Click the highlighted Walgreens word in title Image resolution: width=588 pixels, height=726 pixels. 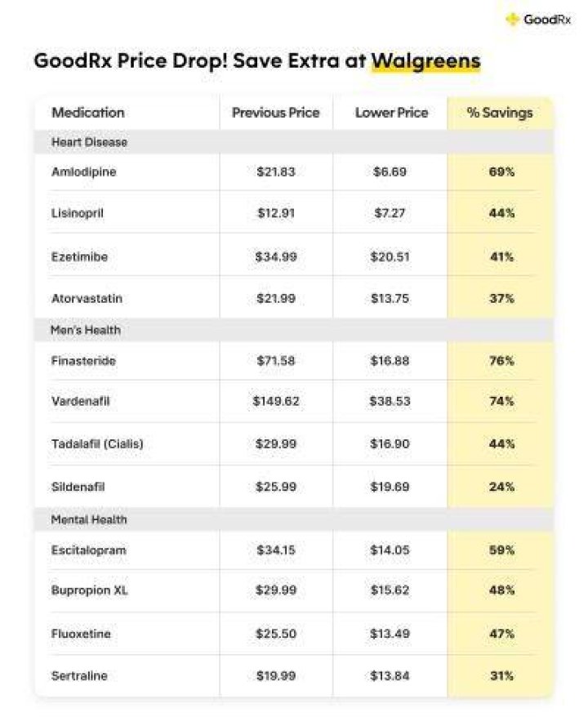point(426,61)
